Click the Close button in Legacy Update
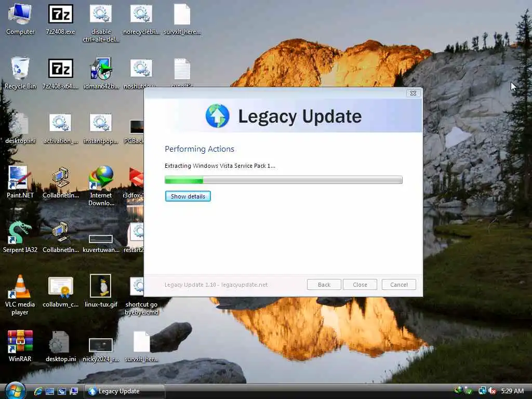The height and width of the screenshot is (399, 532). [360, 285]
